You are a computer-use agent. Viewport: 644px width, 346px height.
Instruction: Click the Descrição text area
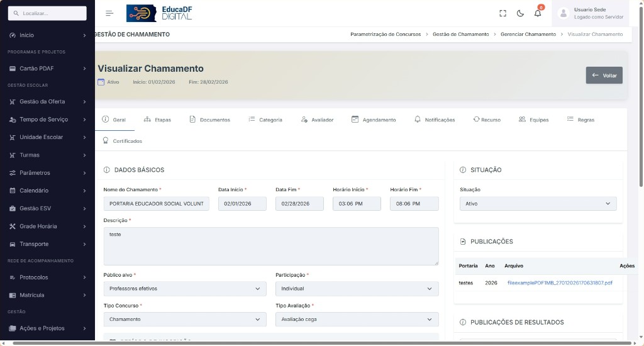tap(271, 246)
